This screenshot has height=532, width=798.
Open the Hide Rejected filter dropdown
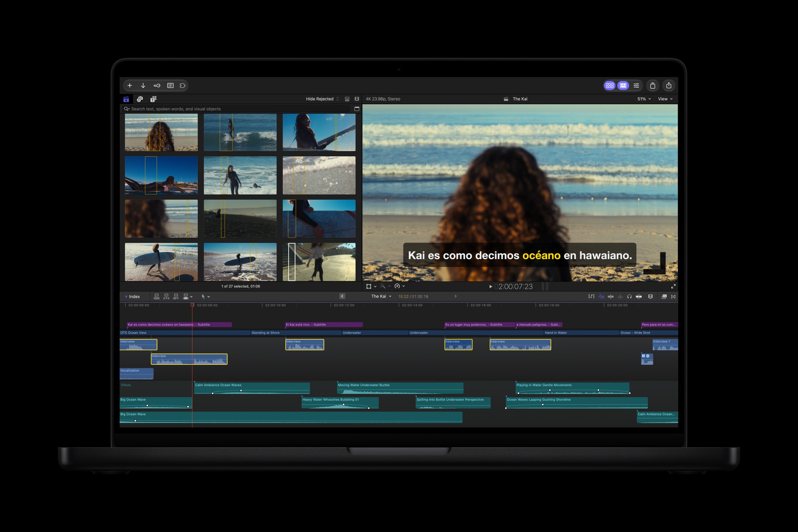[x=322, y=99]
